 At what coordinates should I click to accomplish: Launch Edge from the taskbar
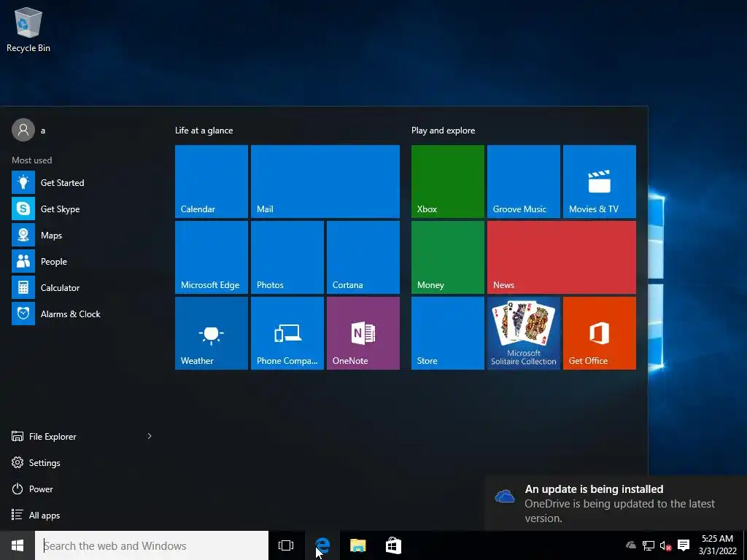pyautogui.click(x=322, y=545)
